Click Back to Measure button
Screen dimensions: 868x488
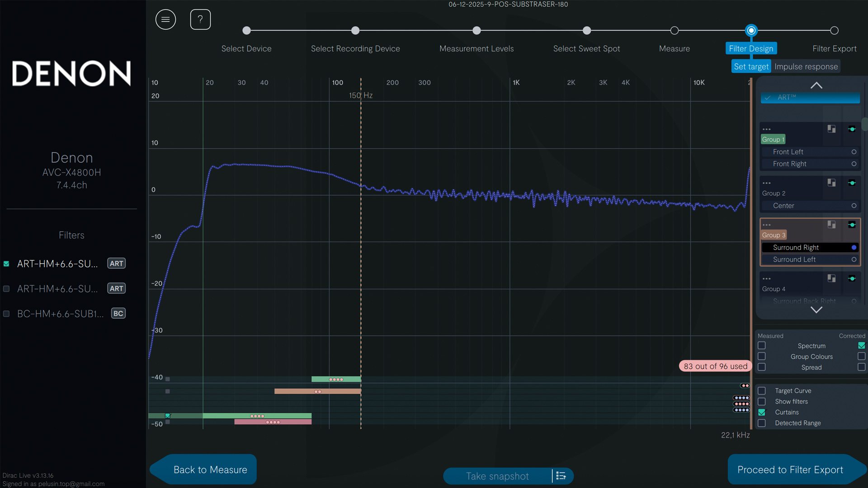click(x=210, y=469)
